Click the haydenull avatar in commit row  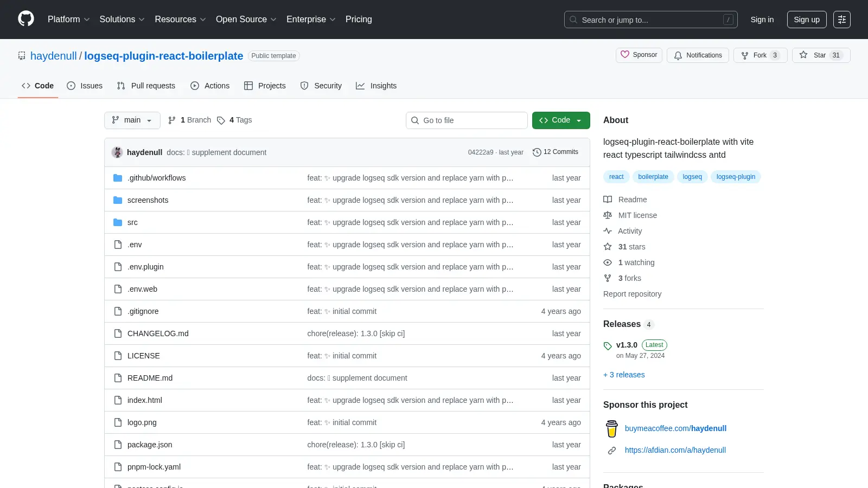coord(117,152)
